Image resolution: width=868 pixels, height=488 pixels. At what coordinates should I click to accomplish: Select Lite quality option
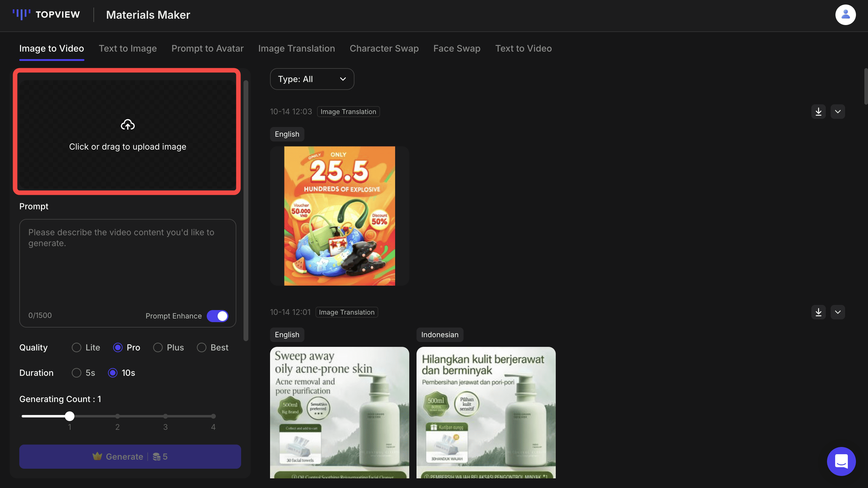click(77, 347)
